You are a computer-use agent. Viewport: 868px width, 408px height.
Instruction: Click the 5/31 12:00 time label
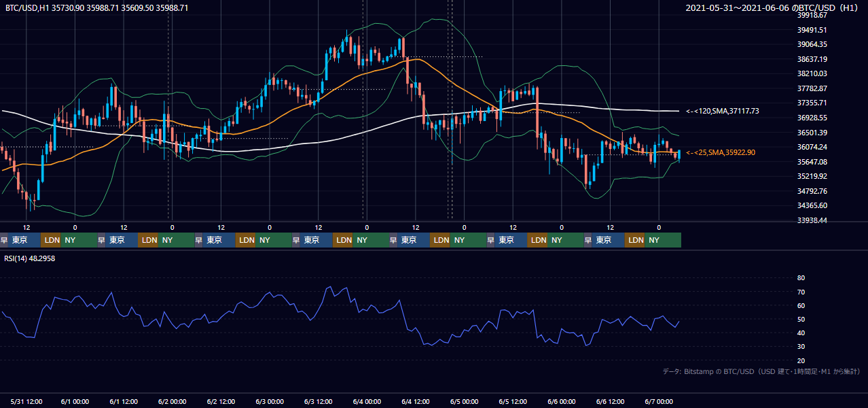point(26,401)
